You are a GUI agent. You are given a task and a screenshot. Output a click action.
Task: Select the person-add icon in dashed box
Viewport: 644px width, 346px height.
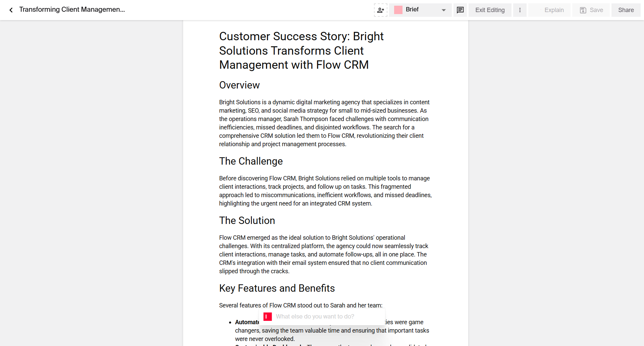click(x=380, y=10)
